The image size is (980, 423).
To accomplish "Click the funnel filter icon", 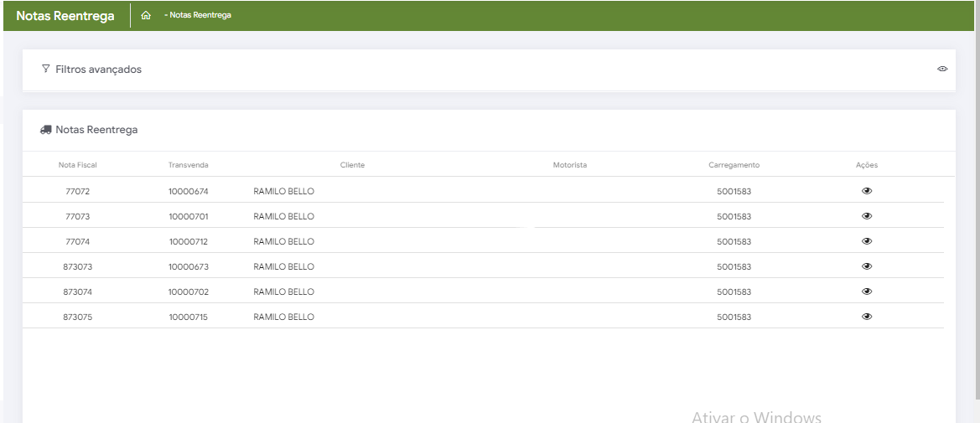I will point(45,69).
